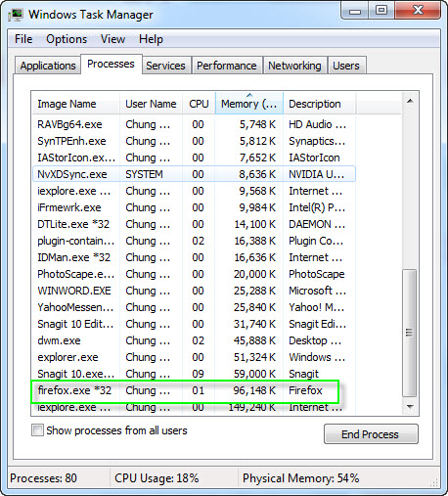Sort processes by CPU column header
The height and width of the screenshot is (496, 448).
[199, 104]
